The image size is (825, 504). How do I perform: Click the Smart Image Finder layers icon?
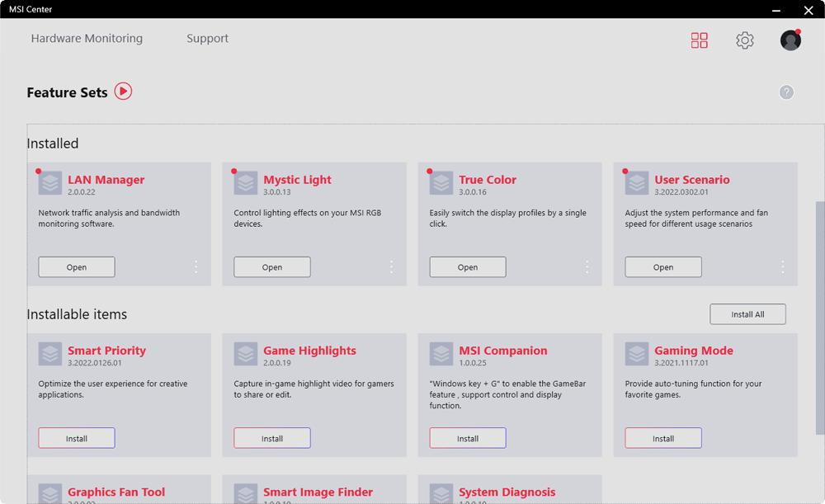pos(246,493)
